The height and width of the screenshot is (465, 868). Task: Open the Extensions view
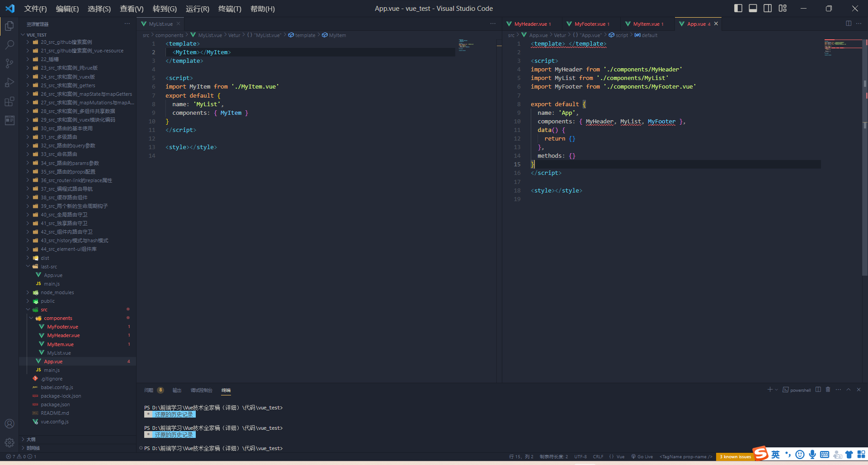tap(9, 102)
